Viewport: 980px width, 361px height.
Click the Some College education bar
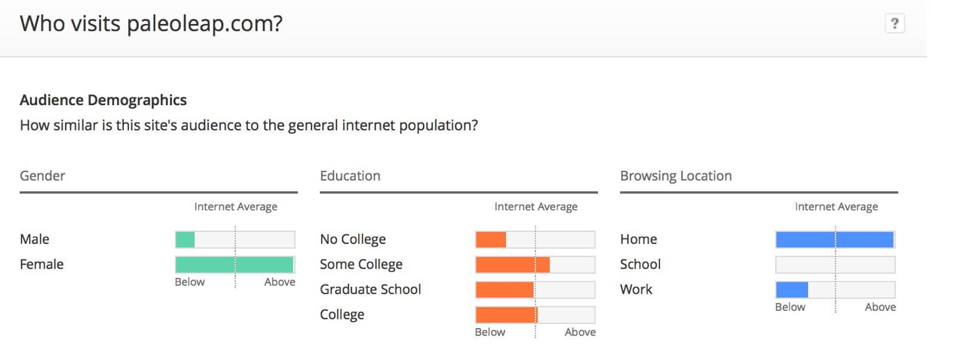pos(535,264)
